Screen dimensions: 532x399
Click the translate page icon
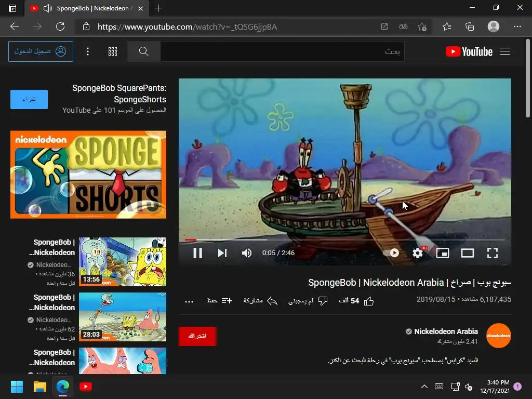point(403,26)
